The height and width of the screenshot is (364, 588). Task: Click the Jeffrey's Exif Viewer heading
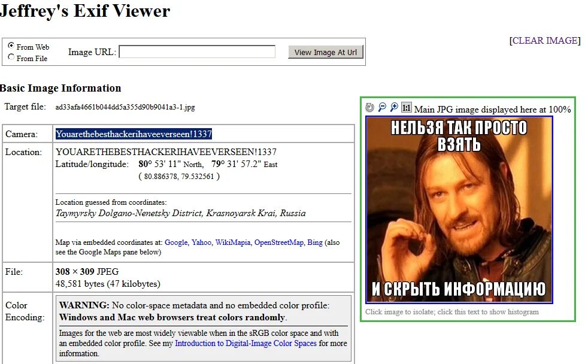(x=85, y=11)
